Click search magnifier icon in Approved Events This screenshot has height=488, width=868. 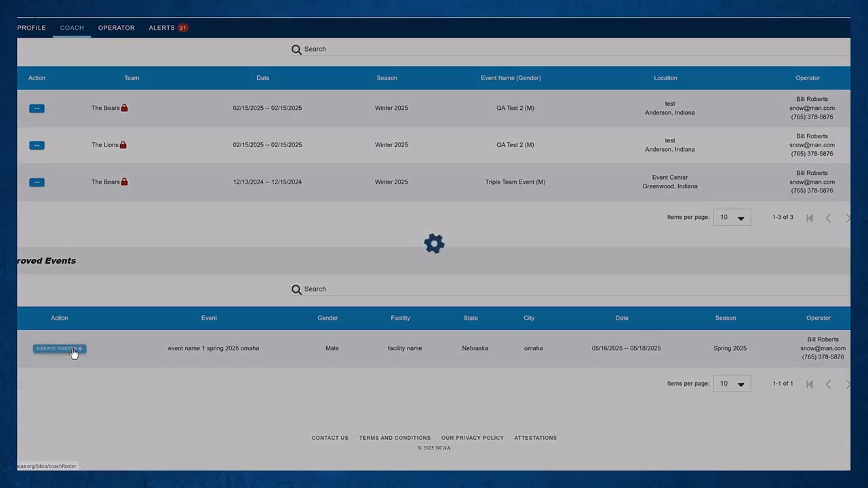click(296, 289)
